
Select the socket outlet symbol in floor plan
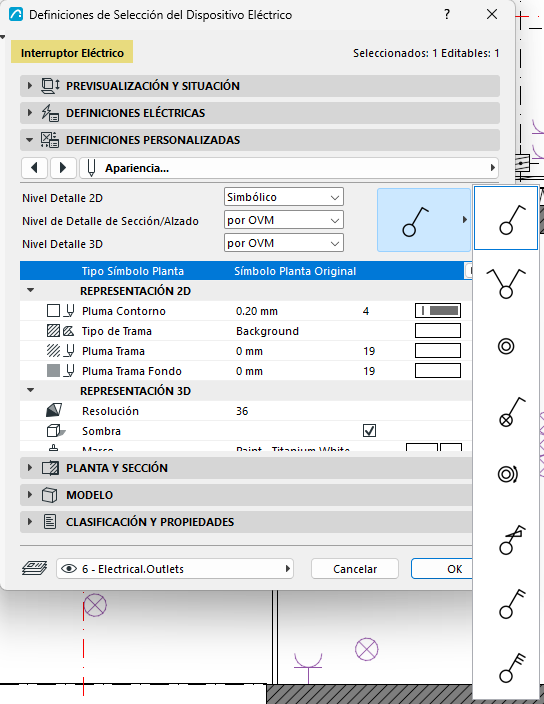(x=308, y=667)
